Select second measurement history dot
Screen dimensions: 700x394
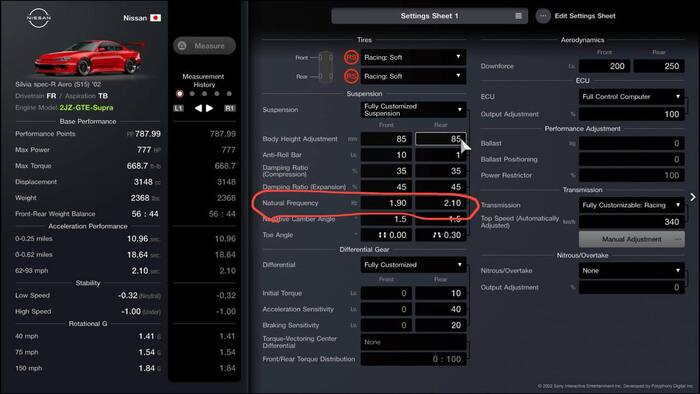point(192,94)
